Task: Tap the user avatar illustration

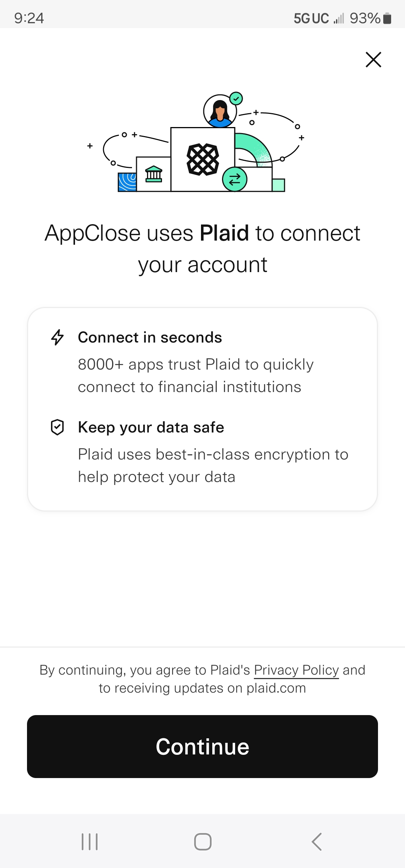Action: [x=220, y=111]
